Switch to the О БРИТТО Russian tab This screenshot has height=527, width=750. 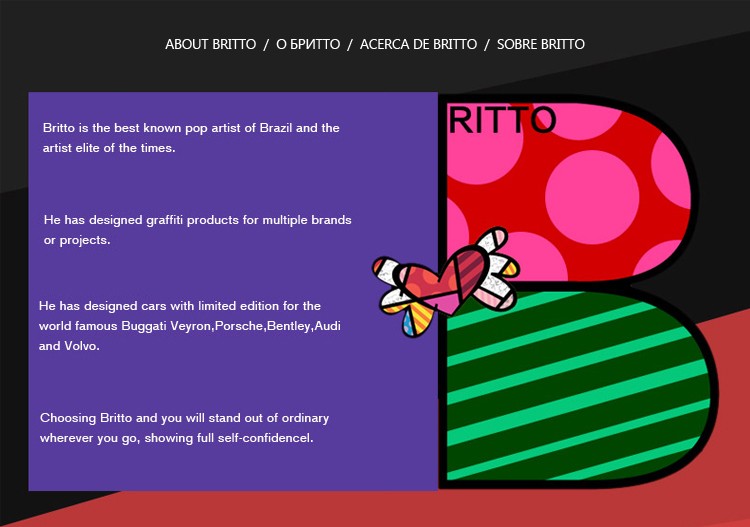tap(308, 44)
